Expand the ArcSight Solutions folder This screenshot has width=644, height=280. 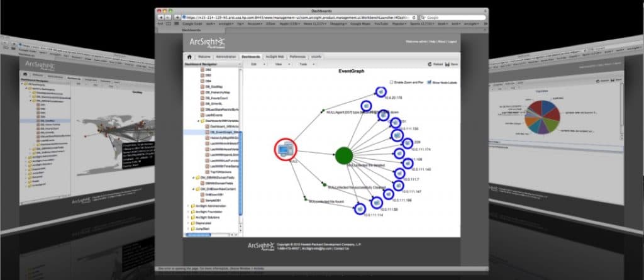(x=188, y=217)
